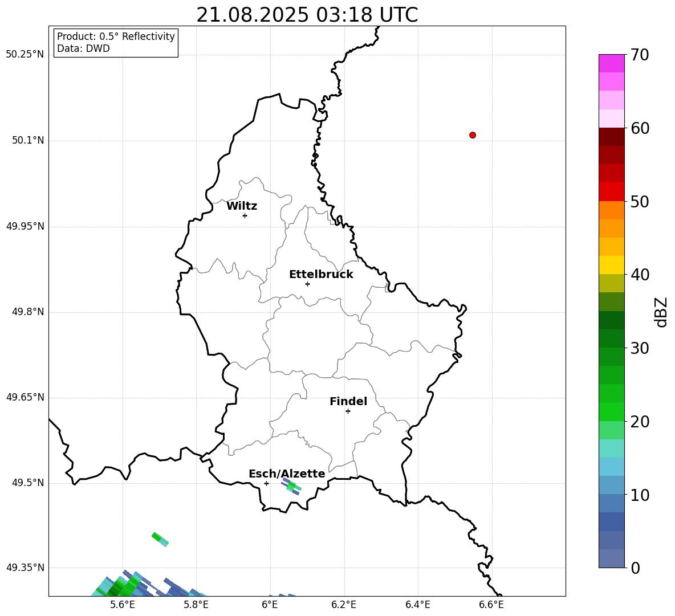Select the 'Ettelbruck' label

(321, 275)
